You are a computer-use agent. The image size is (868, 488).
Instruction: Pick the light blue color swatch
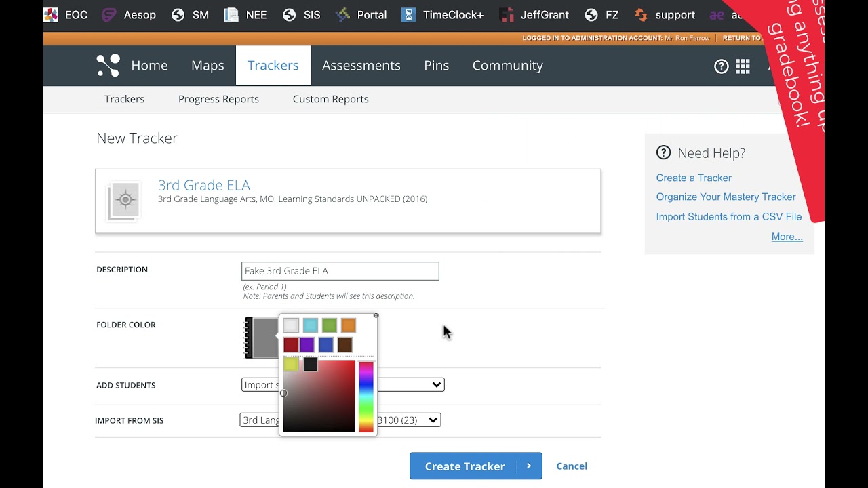[310, 325]
